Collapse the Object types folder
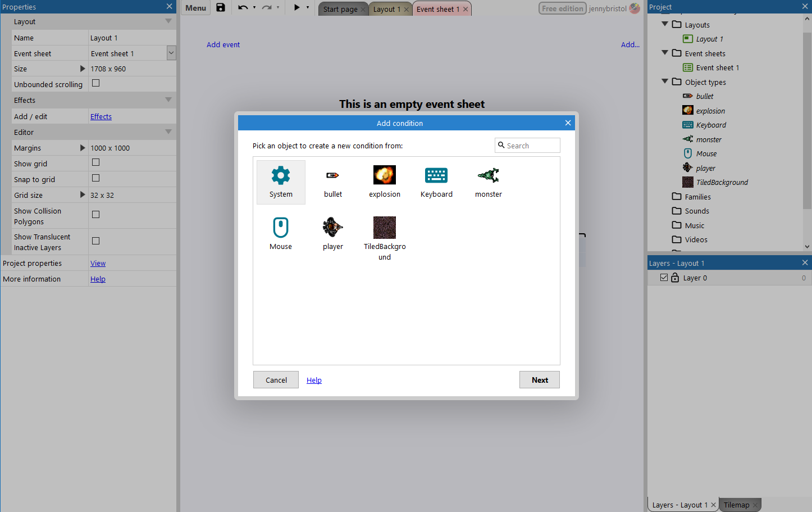812x512 pixels. click(665, 81)
